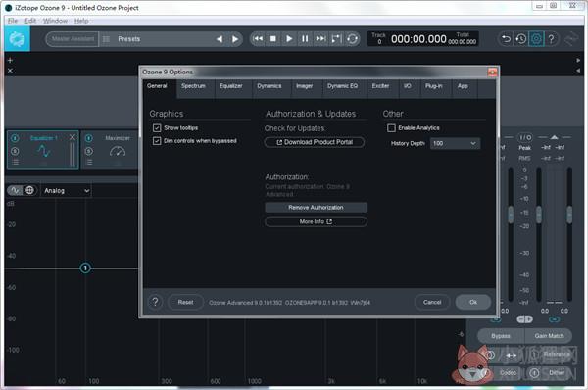Open help in the options dialog
Image resolution: width=588 pixels, height=390 pixels.
[155, 302]
